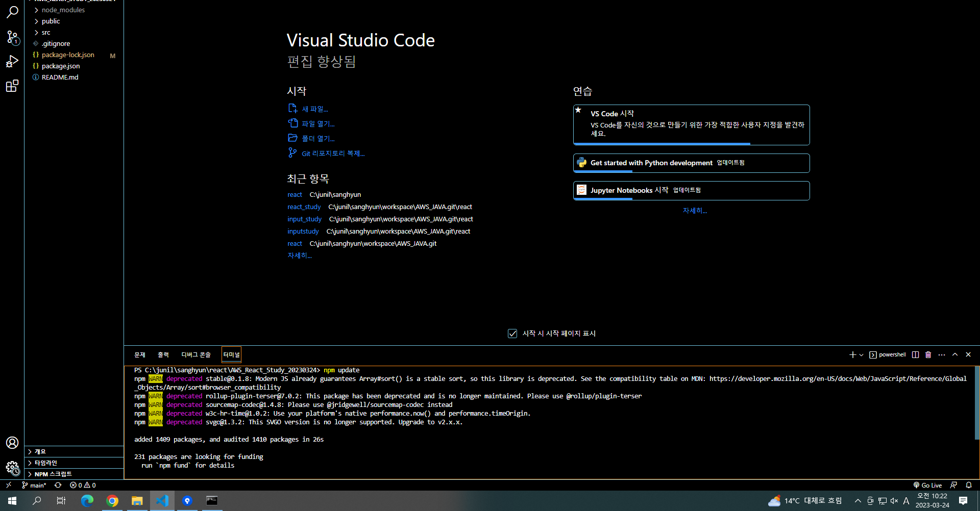Close the terminal panel
The image size is (980, 511).
(x=968, y=354)
